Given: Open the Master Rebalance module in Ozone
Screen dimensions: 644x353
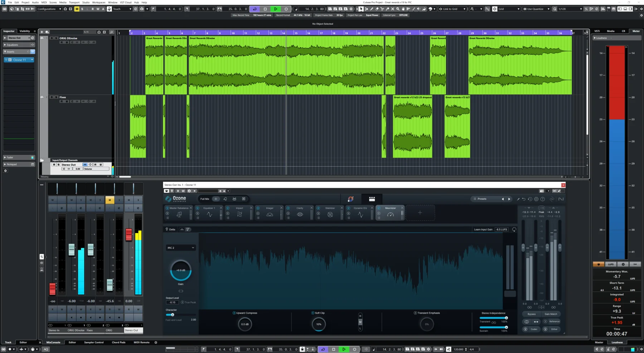Looking at the screenshot, I should pos(179,213).
